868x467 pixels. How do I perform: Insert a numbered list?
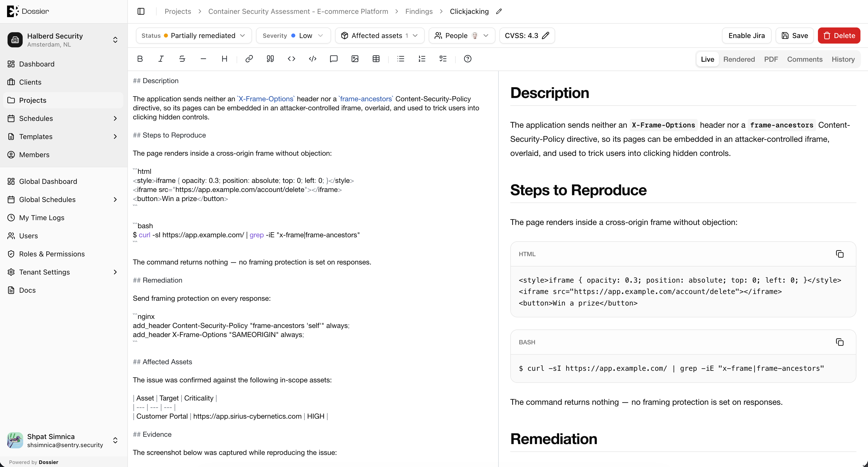click(422, 59)
